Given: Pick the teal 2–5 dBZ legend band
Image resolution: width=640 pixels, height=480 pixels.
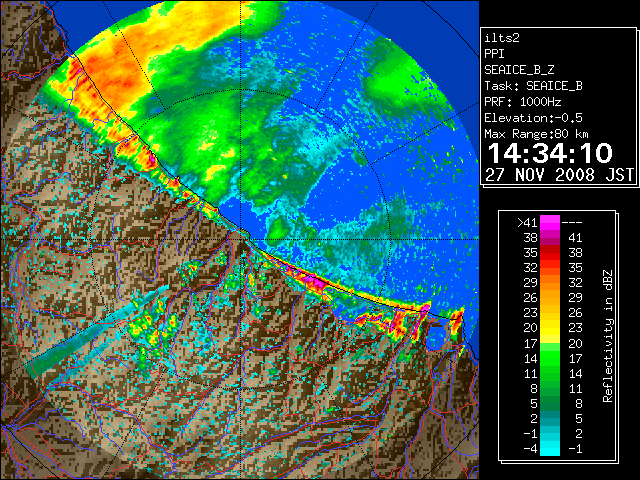Looking at the screenshot, I should pos(550,418).
